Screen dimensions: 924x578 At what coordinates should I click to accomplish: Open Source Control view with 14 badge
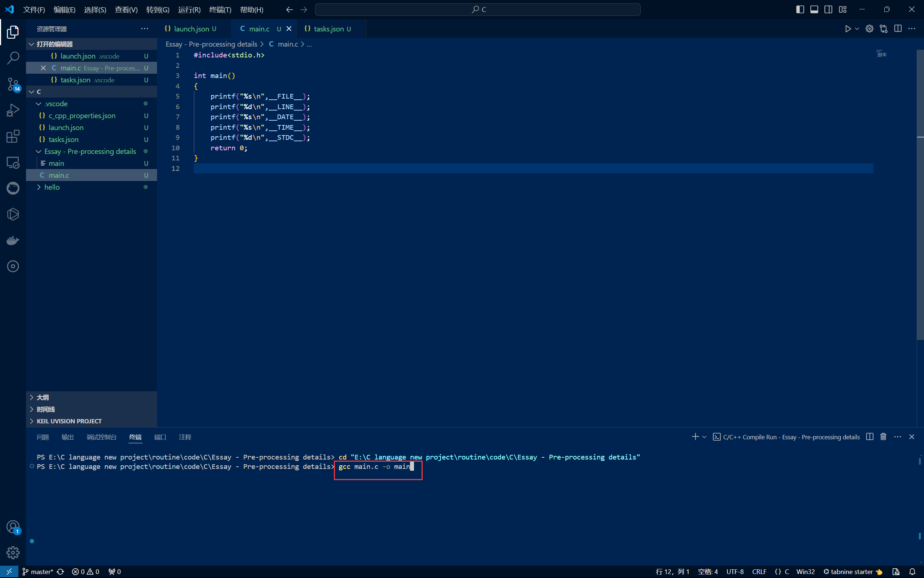[x=13, y=84]
